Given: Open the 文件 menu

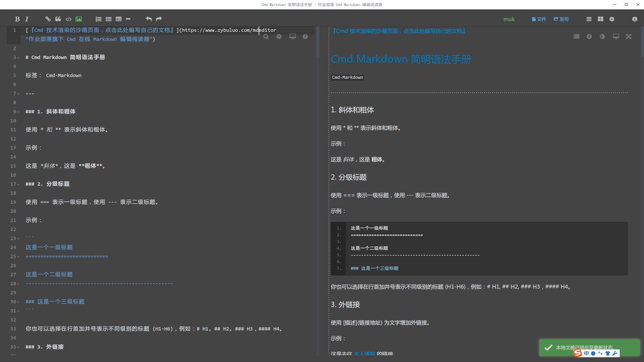Looking at the screenshot, I should tap(539, 19).
